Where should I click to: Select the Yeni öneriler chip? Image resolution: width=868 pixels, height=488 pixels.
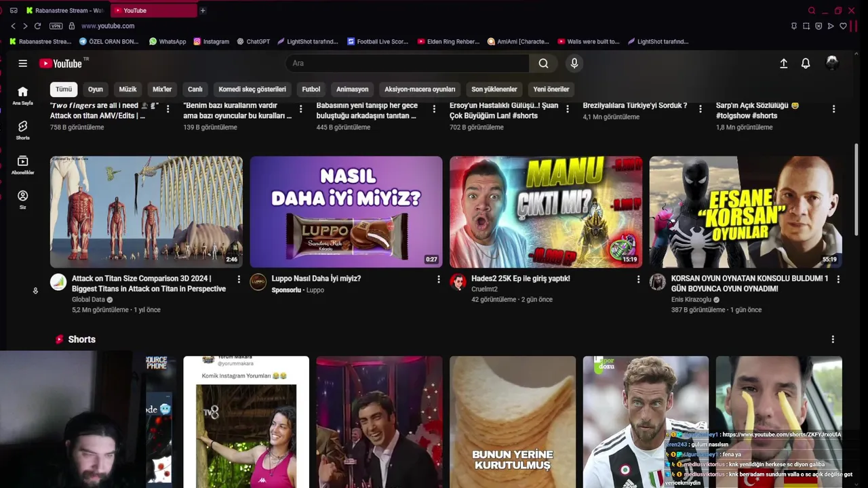click(x=551, y=89)
